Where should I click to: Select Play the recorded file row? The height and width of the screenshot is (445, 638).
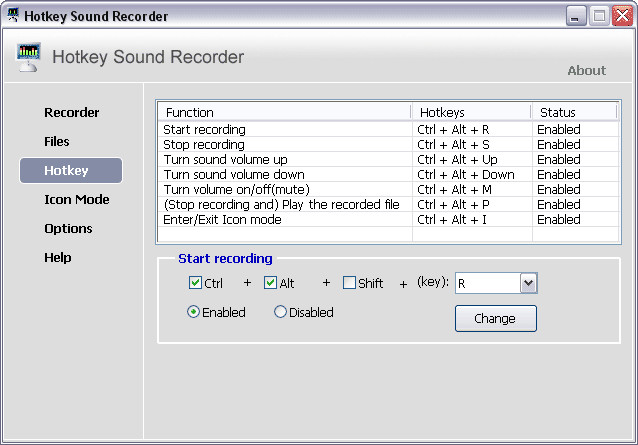(x=388, y=205)
